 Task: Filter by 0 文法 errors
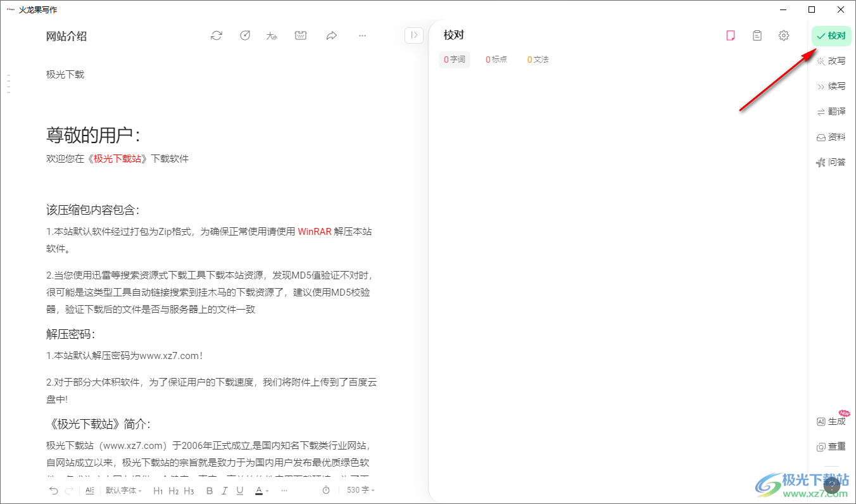[x=538, y=60]
